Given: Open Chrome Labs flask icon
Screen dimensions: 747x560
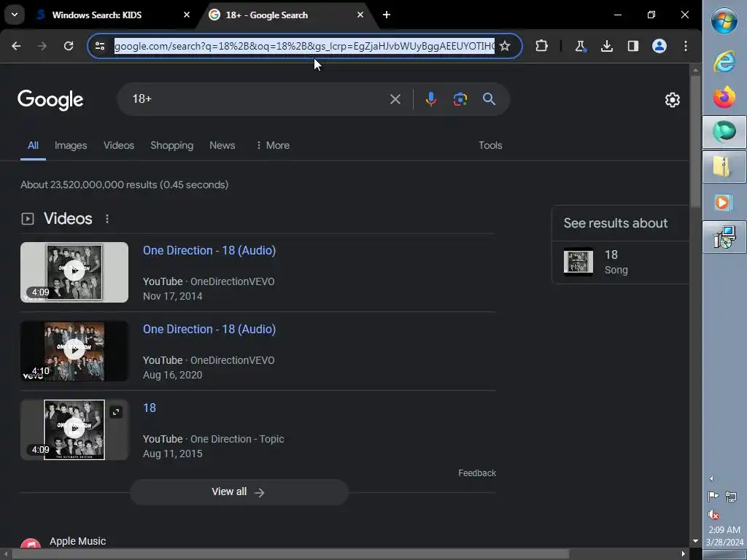Looking at the screenshot, I should (580, 46).
